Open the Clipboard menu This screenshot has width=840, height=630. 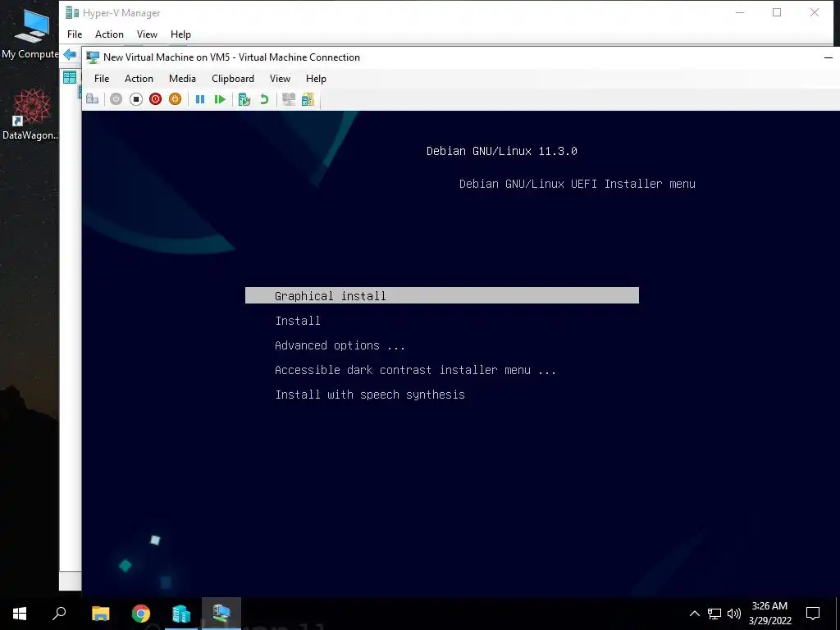(232, 78)
